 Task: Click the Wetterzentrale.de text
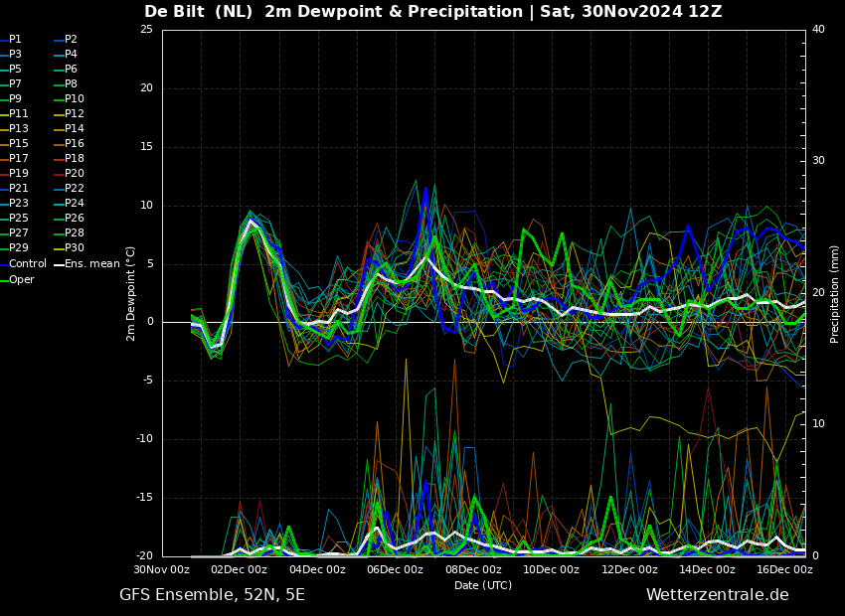[718, 595]
